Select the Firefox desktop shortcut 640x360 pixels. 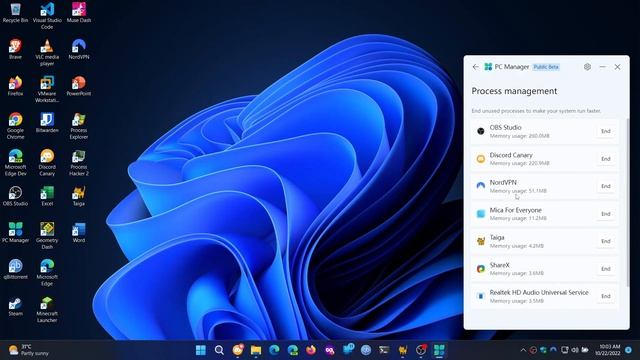coord(16,86)
